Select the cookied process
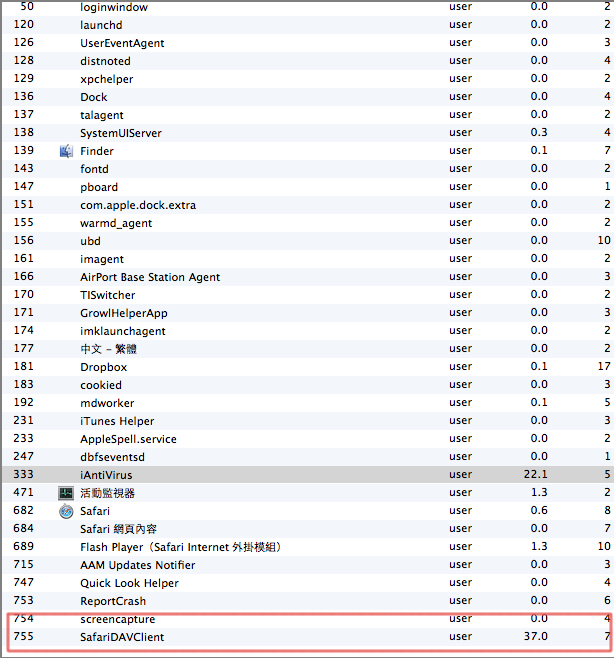614x658 pixels. coord(101,385)
